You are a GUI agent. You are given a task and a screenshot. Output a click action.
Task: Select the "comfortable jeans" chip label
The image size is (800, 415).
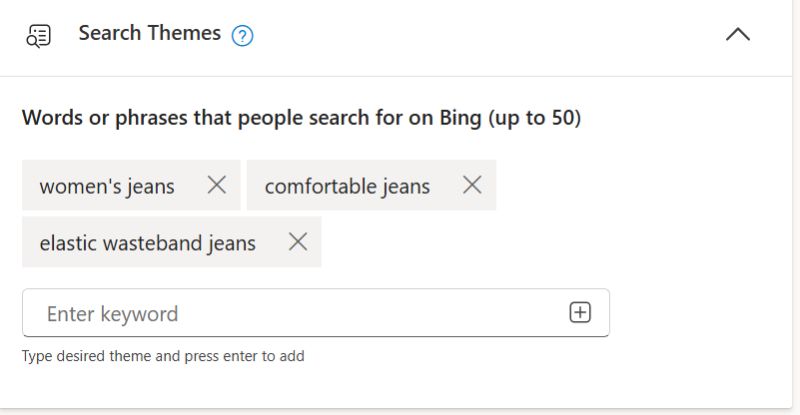point(347,186)
